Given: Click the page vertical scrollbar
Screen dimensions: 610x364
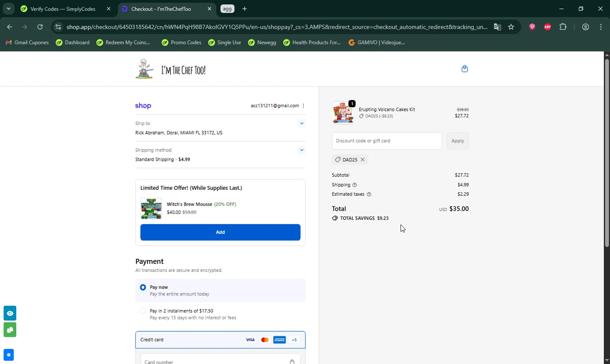Looking at the screenshot, I should pyautogui.click(x=607, y=152).
